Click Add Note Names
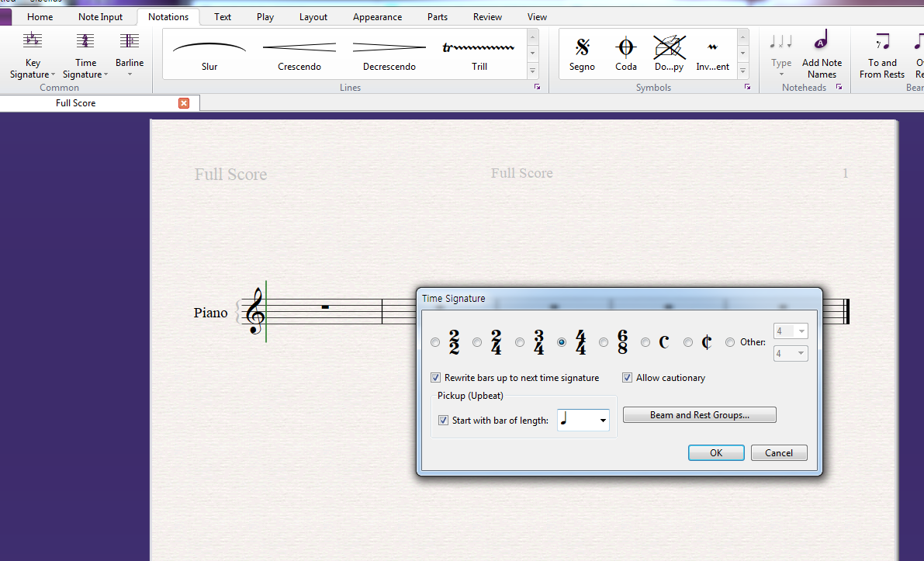 pyautogui.click(x=822, y=55)
